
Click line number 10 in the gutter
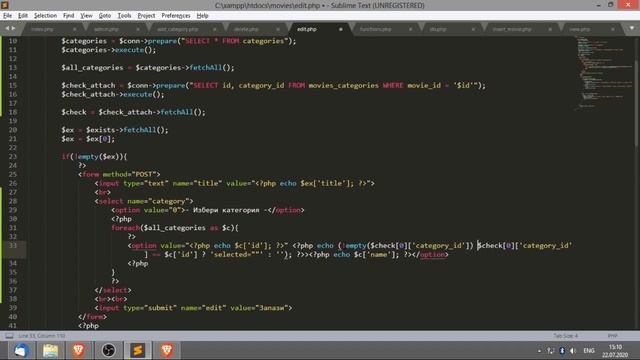click(13, 41)
